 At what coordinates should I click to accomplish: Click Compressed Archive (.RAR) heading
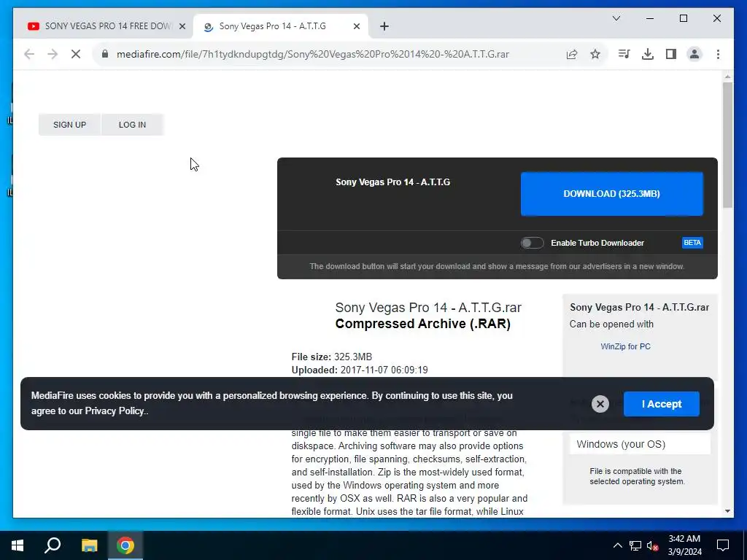pos(423,324)
